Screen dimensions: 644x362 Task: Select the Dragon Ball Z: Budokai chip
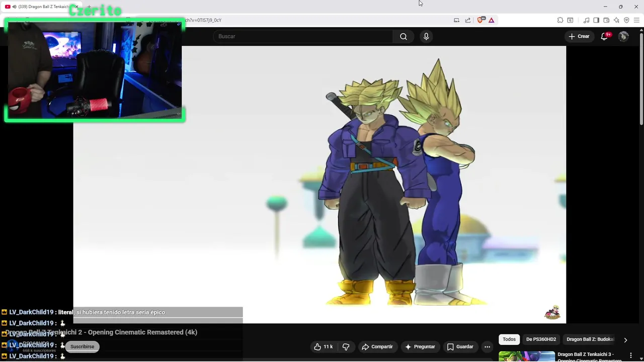point(590,339)
